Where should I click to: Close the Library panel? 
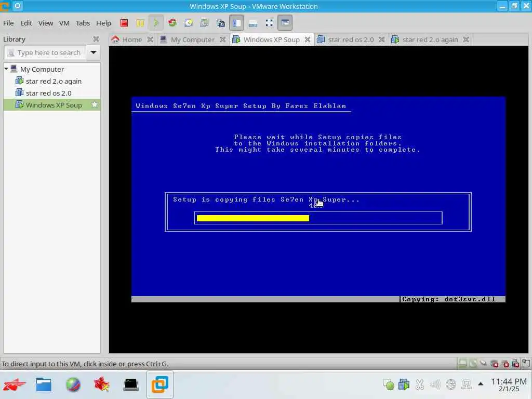coord(96,39)
